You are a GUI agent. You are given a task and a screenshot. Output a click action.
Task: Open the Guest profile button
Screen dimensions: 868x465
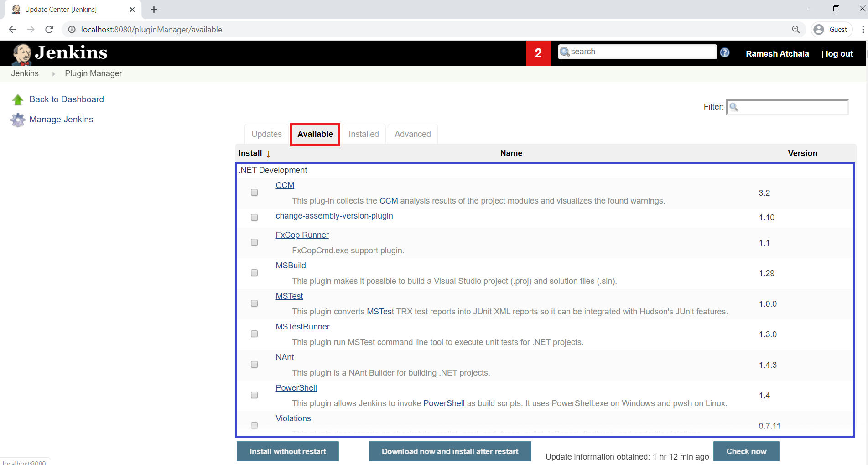[832, 30]
